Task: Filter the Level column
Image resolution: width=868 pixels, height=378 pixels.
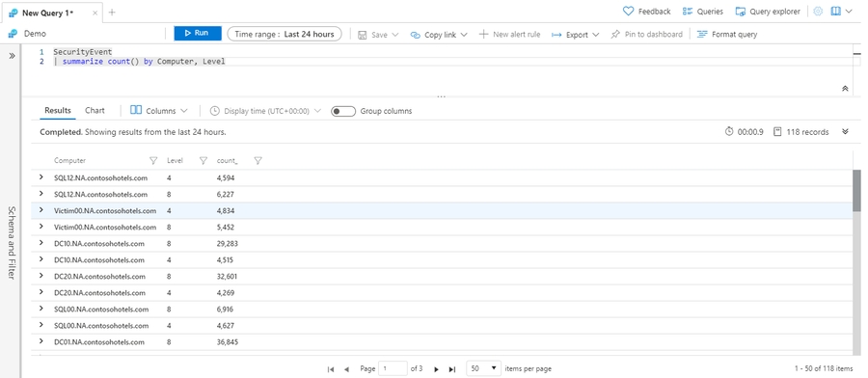Action: (203, 160)
